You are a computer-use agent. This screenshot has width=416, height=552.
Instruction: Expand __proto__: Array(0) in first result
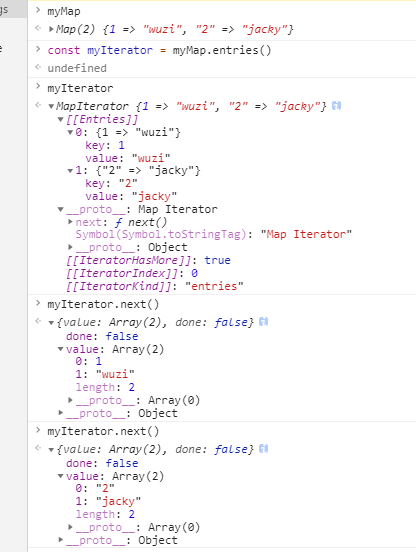pos(70,400)
